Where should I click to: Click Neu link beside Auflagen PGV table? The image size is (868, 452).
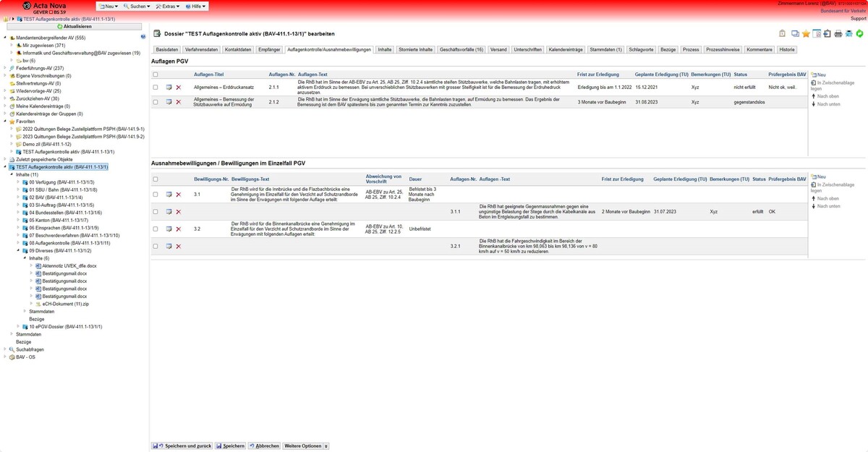(821, 74)
